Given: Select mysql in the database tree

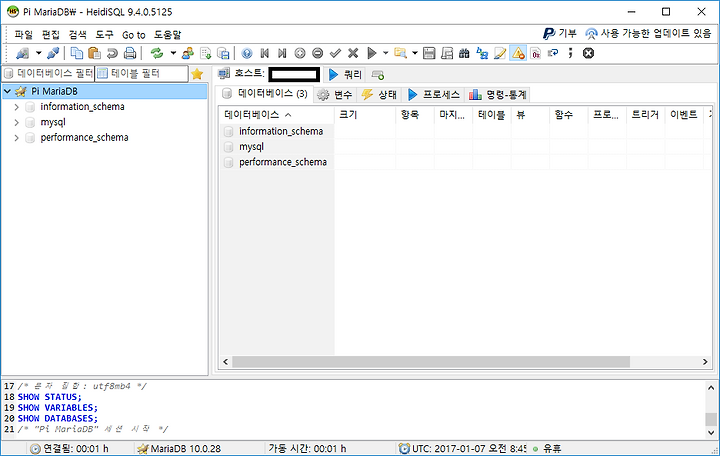Looking at the screenshot, I should tap(53, 122).
